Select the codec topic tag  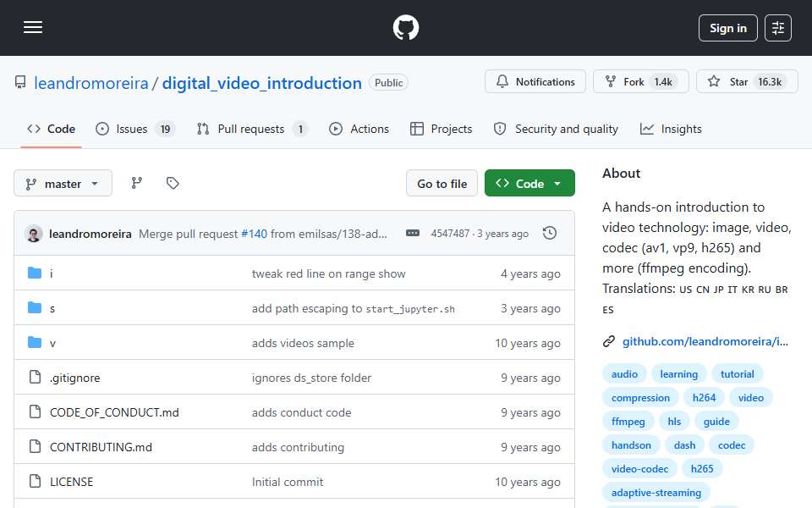coord(732,445)
